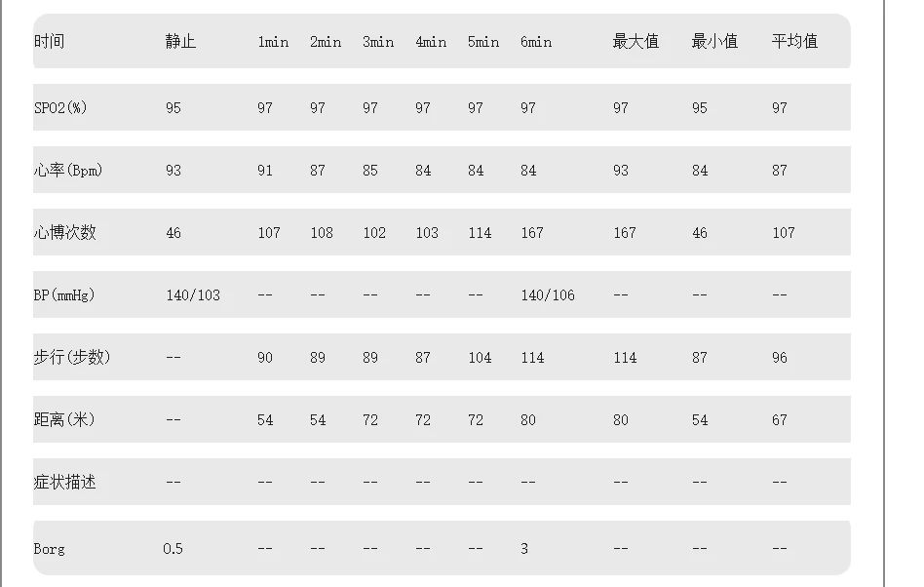Select the 最大值 column header
The image size is (924, 587).
point(635,41)
